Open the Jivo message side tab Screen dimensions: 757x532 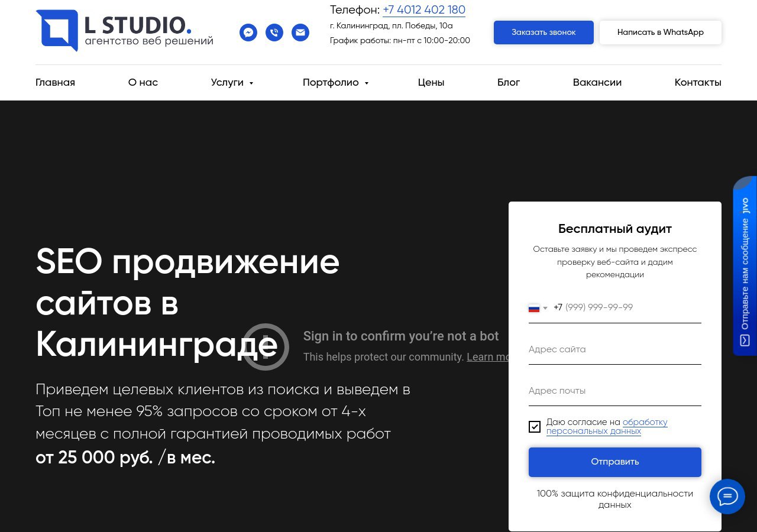(x=745, y=265)
